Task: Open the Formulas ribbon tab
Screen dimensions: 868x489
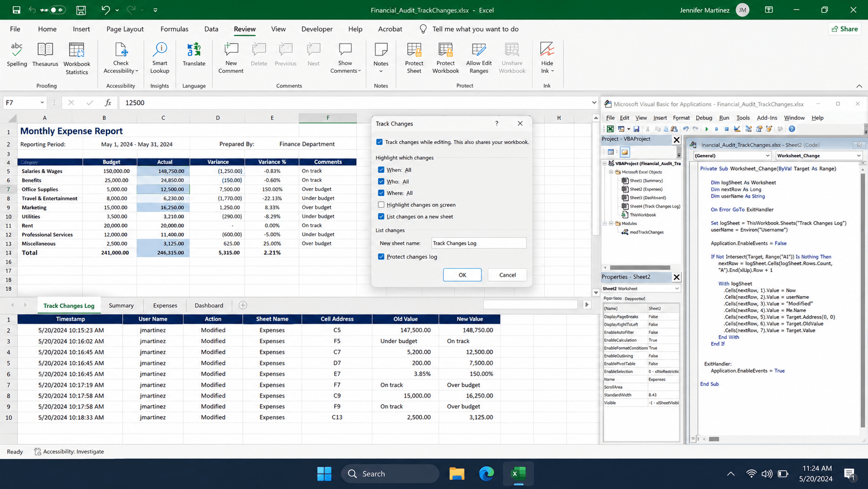Action: 174,29
